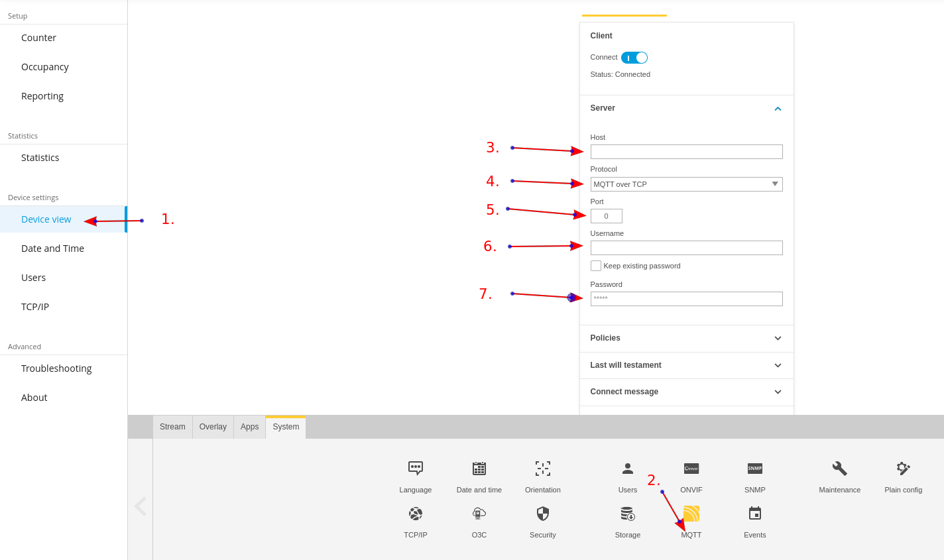The height and width of the screenshot is (560, 944).
Task: Click the Username input field
Action: (x=686, y=248)
